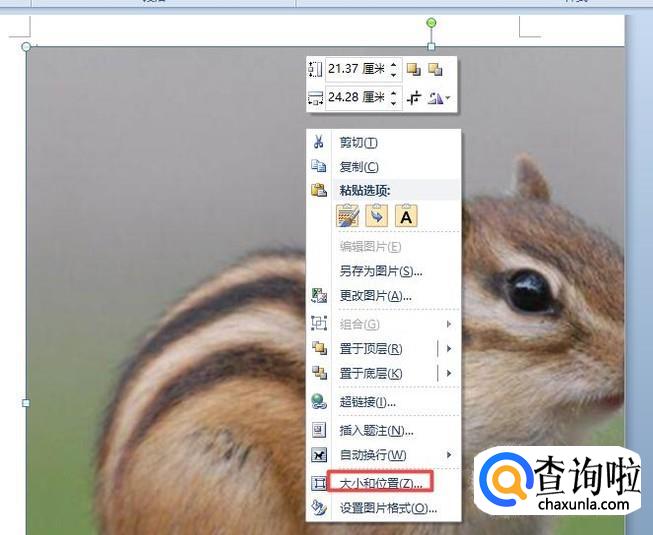Click the Rotate icon in mini toolbar
This screenshot has width=653, height=535.
click(x=435, y=98)
